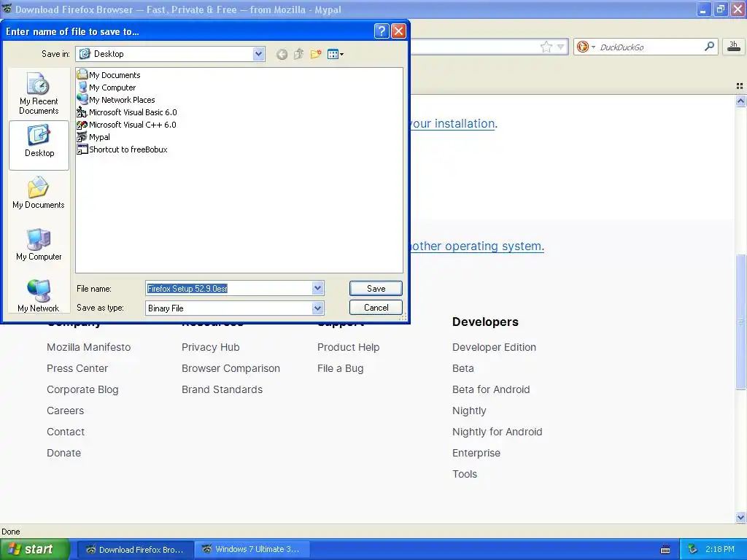The width and height of the screenshot is (747, 560).
Task: Click the Windows start button
Action: pos(34,549)
